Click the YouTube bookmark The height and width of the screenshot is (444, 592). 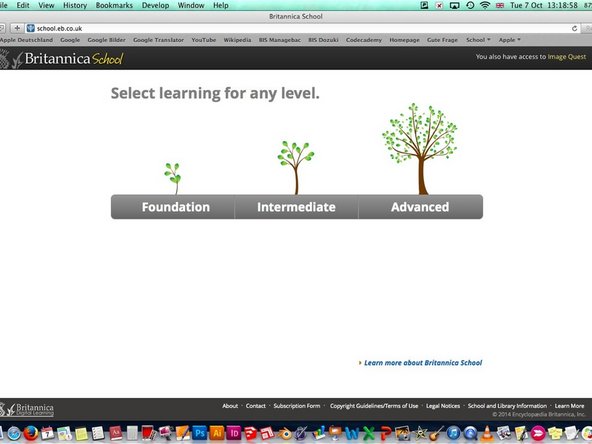coord(204,40)
